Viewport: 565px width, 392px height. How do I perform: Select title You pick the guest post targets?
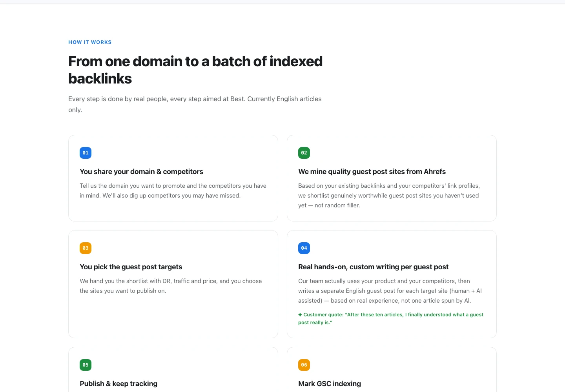(131, 267)
